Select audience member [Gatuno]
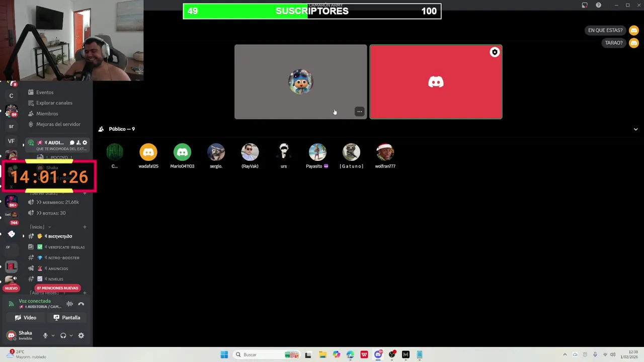The width and height of the screenshot is (644, 362). [351, 155]
